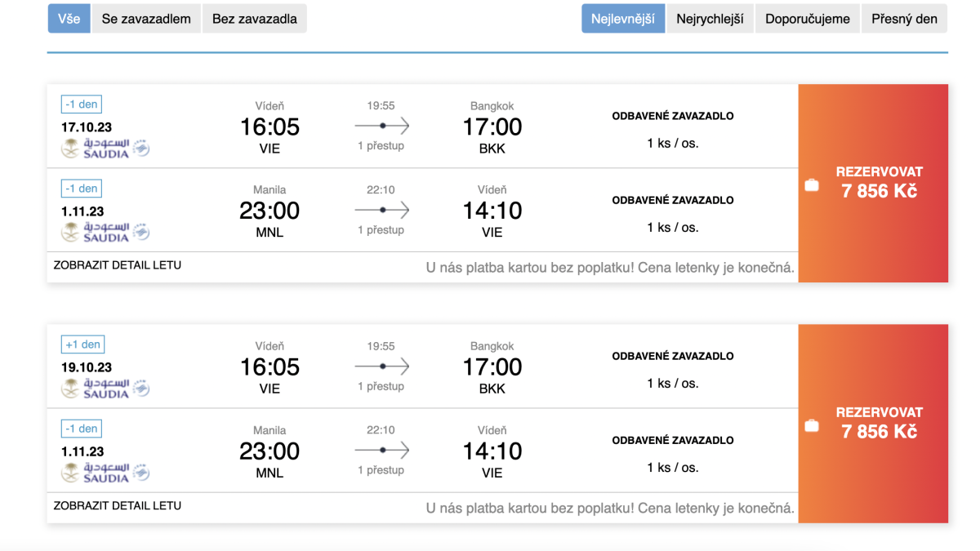Image resolution: width=980 pixels, height=551 pixels.
Task: Switch to the Doporučujeme tab
Action: pos(807,19)
